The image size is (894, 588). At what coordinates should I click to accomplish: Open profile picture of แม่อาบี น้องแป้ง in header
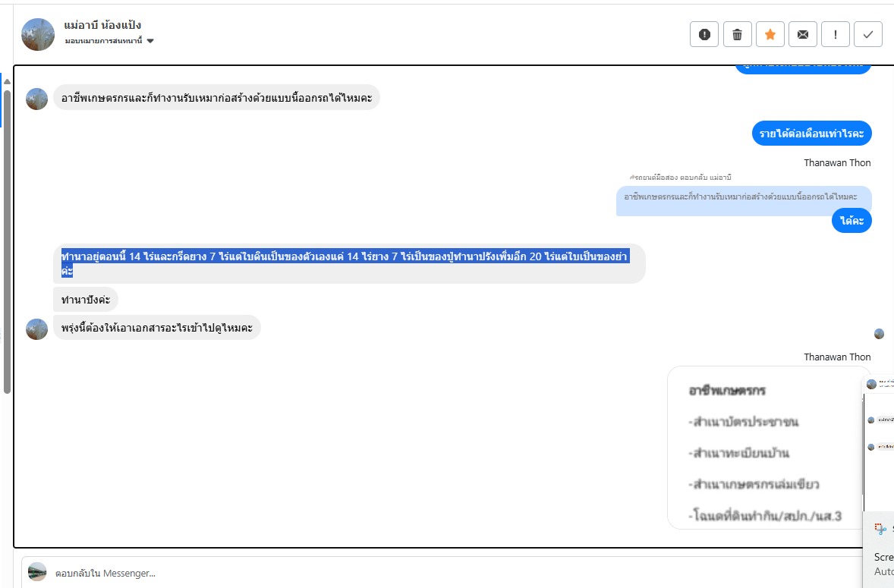point(38,34)
